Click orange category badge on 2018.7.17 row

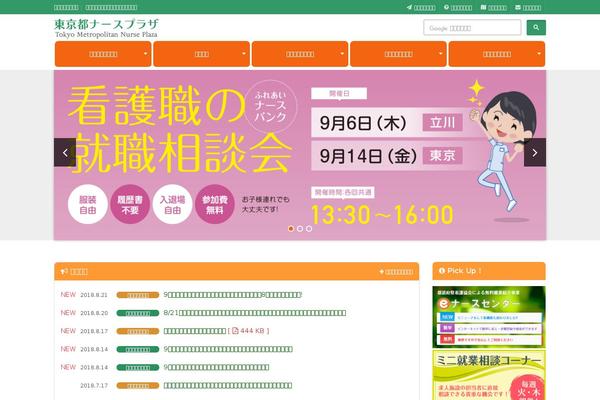[x=138, y=386]
